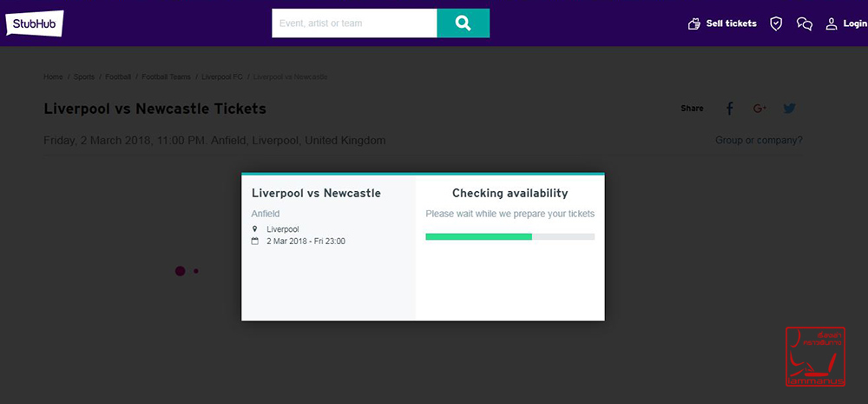Share on Facebook icon
This screenshot has width=868, height=404.
(730, 109)
